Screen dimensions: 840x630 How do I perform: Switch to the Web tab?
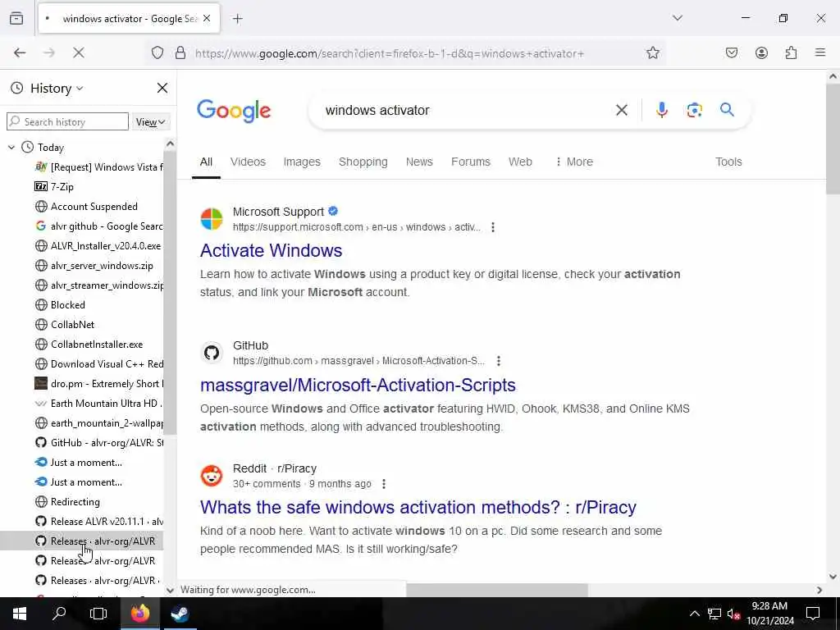tap(520, 162)
